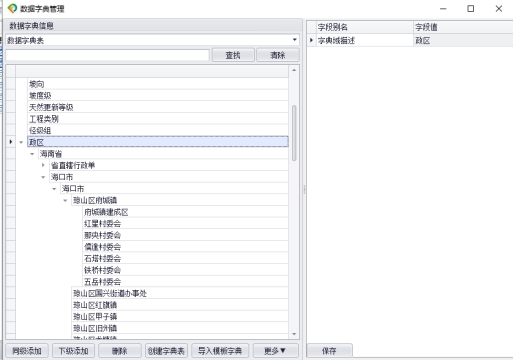Click the tree scrollbar up arrow
513x360 pixels.
[294, 70]
